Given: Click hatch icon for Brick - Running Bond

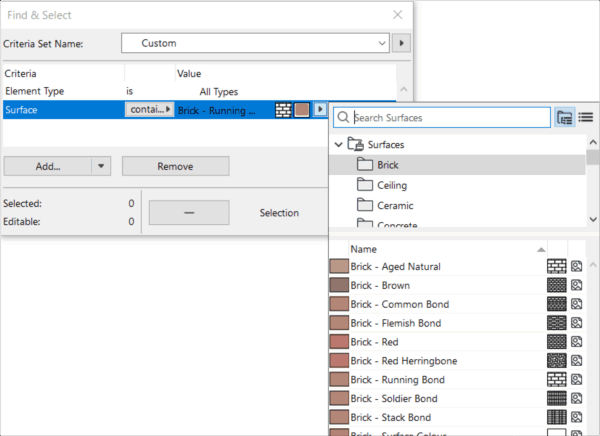Looking at the screenshot, I should (556, 379).
